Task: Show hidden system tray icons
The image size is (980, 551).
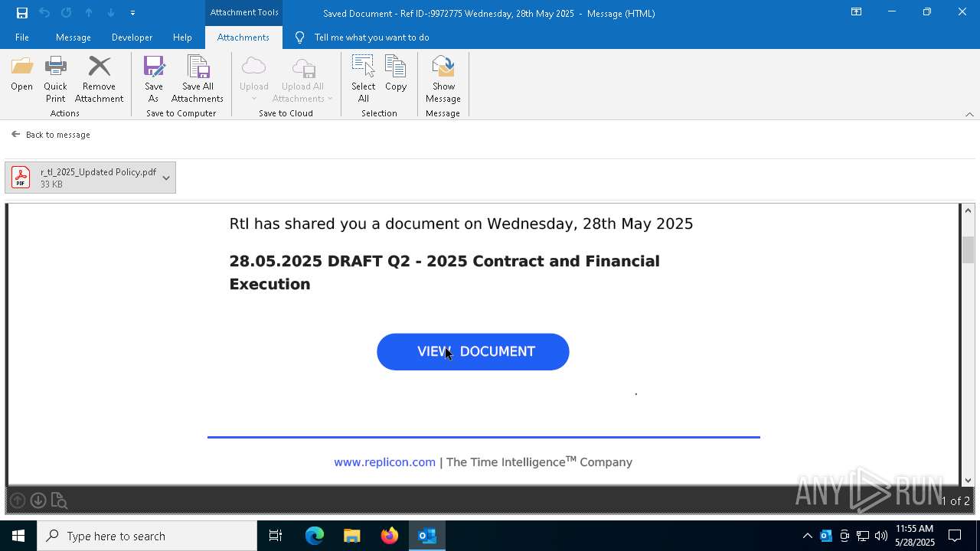Action: coord(807,536)
